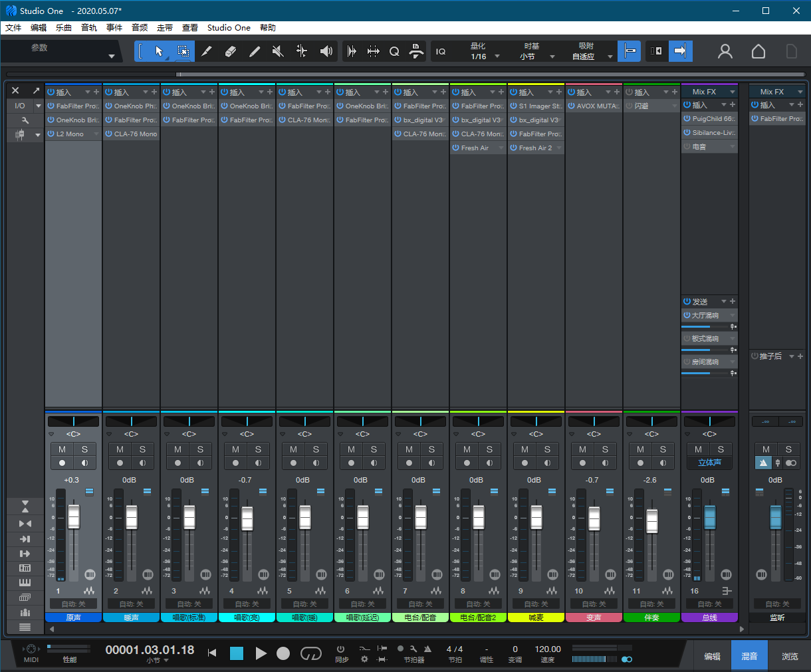
Task: Open AVOX MUTA insert on channel 10
Action: [598, 106]
